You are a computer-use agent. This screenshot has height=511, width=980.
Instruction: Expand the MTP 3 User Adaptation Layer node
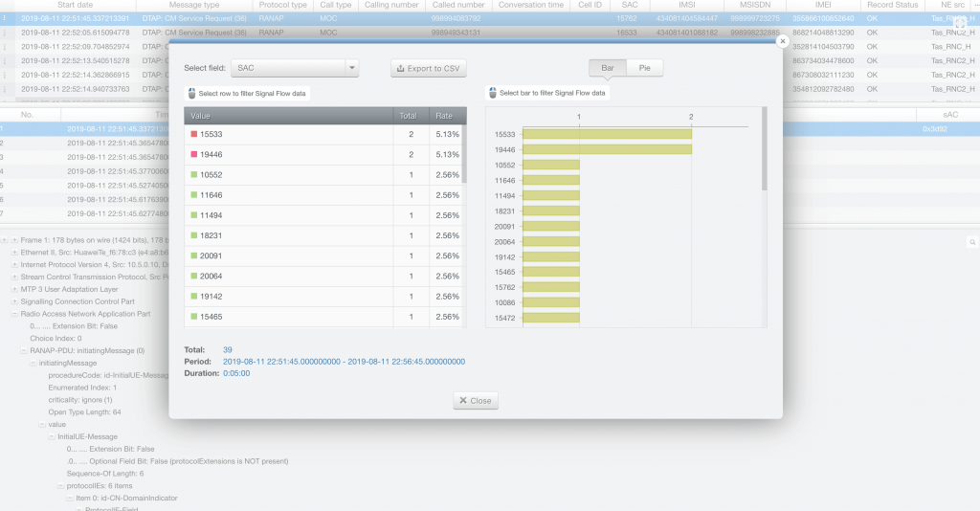(13, 288)
